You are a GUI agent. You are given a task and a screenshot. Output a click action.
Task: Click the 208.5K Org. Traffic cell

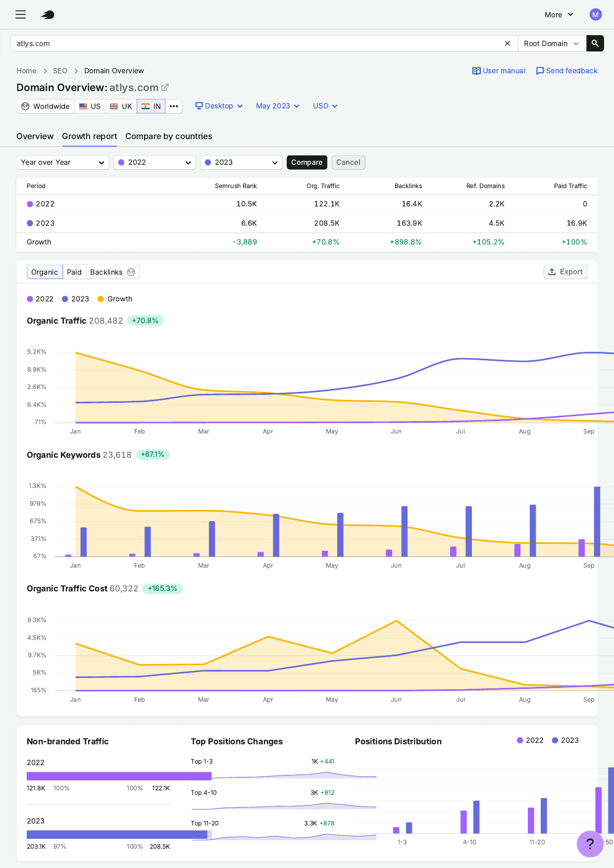[x=327, y=223]
